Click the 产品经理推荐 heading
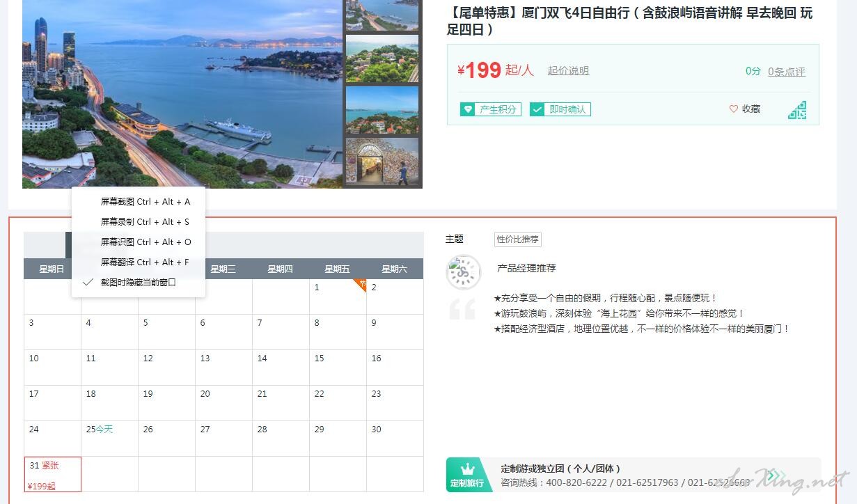 526,268
